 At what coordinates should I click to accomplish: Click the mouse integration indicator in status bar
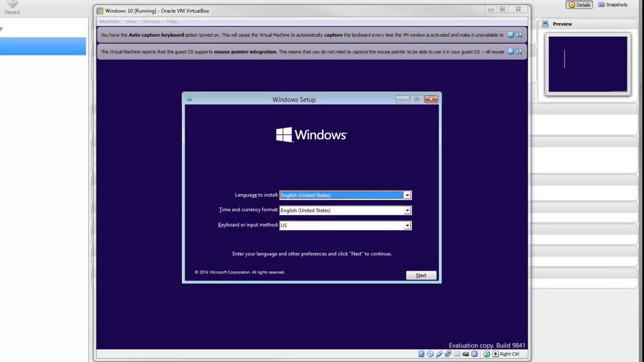487,354
